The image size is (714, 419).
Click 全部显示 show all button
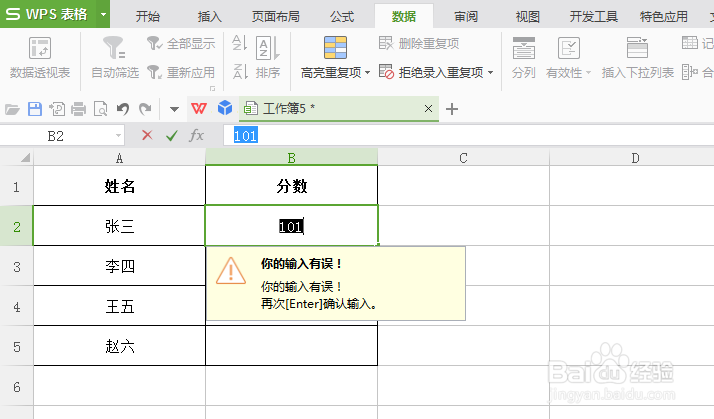(181, 44)
